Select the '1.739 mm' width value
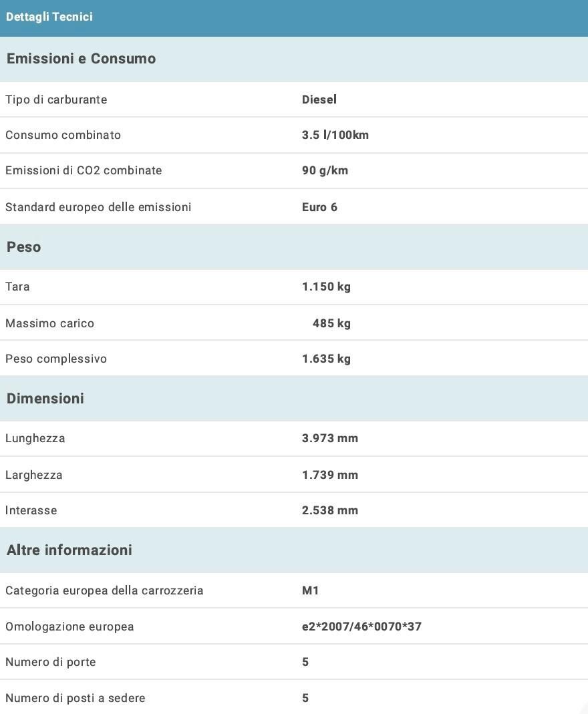This screenshot has height=714, width=588. (x=330, y=475)
